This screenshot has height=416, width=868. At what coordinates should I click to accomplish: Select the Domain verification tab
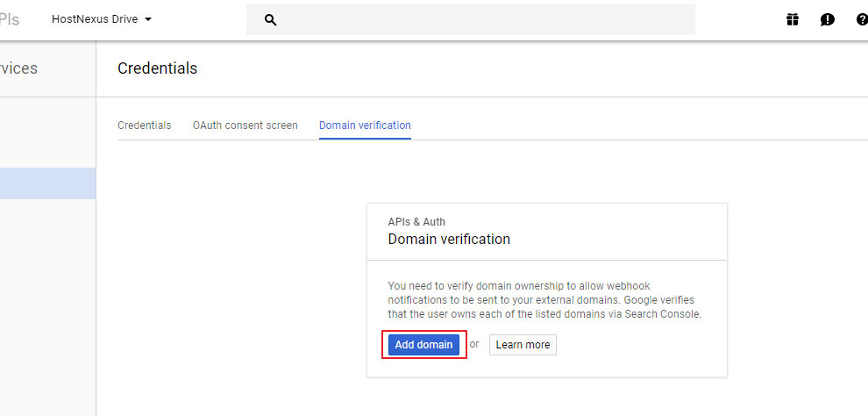[365, 126]
